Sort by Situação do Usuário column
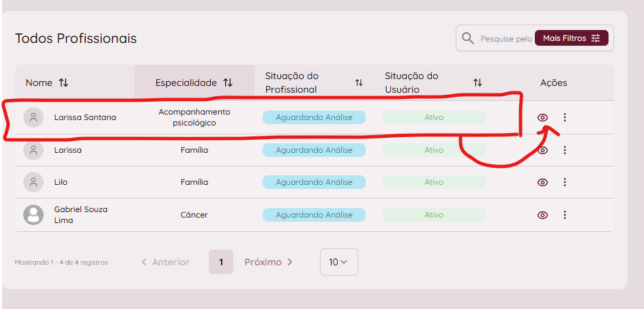644x309 pixels. pos(478,83)
